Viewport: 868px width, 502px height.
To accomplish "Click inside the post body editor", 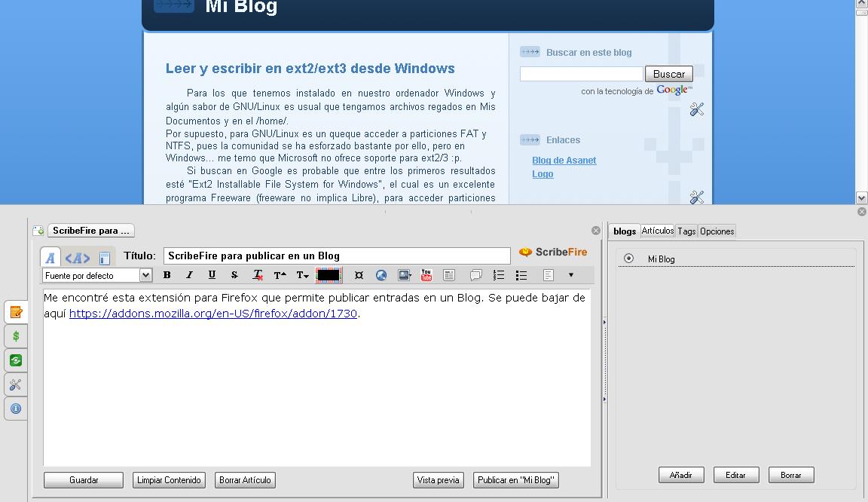I will tap(316, 377).
